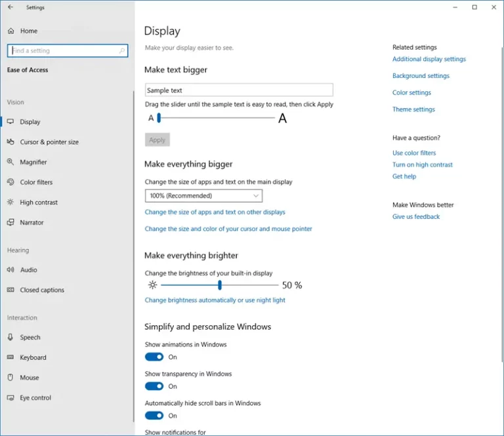The width and height of the screenshot is (504, 436).
Task: Click Change size and color of cursor link
Action: (228, 229)
